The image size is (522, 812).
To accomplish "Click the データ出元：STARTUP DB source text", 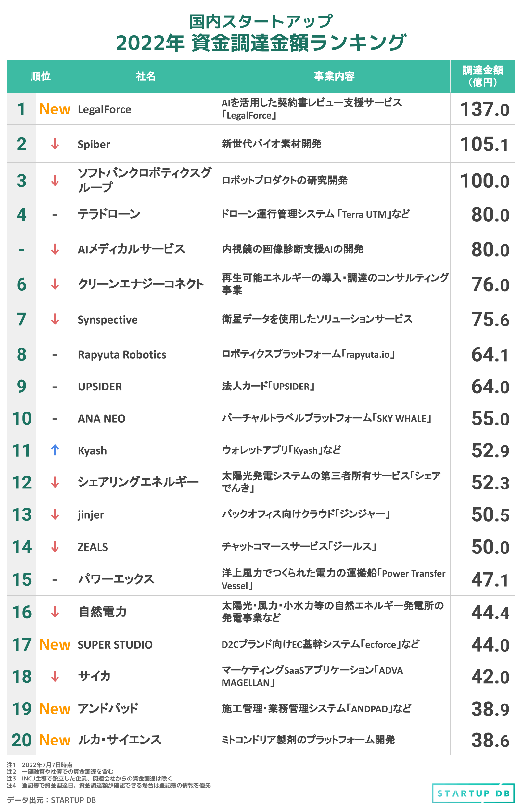I will [52, 800].
